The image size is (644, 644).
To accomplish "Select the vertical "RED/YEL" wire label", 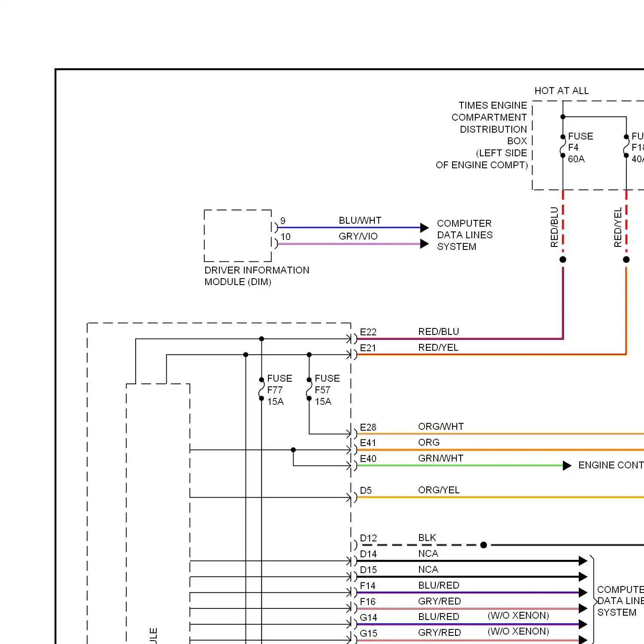I will pyautogui.click(x=618, y=228).
